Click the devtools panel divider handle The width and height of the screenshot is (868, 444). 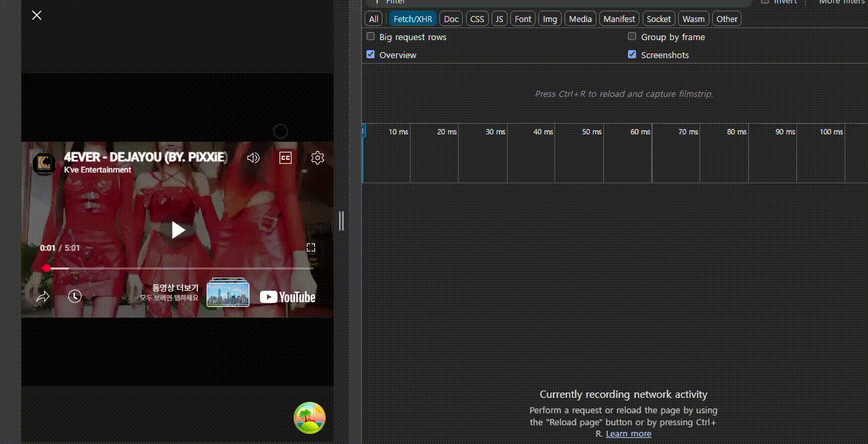(x=341, y=221)
